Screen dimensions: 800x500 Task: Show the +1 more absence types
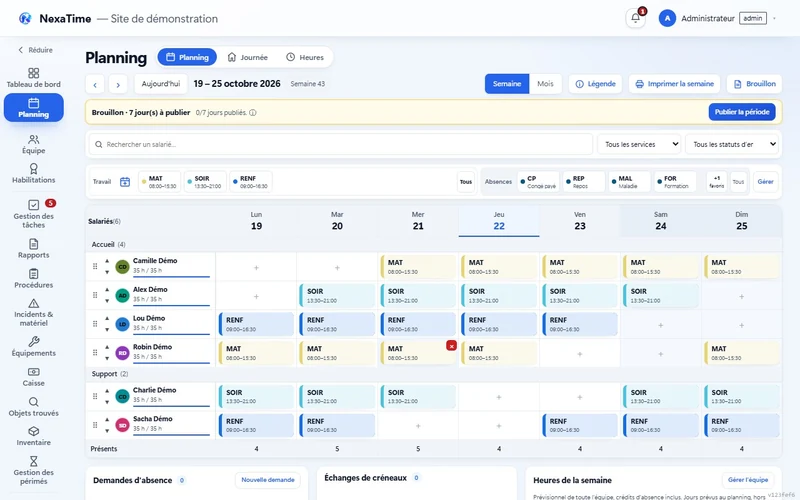tap(717, 182)
